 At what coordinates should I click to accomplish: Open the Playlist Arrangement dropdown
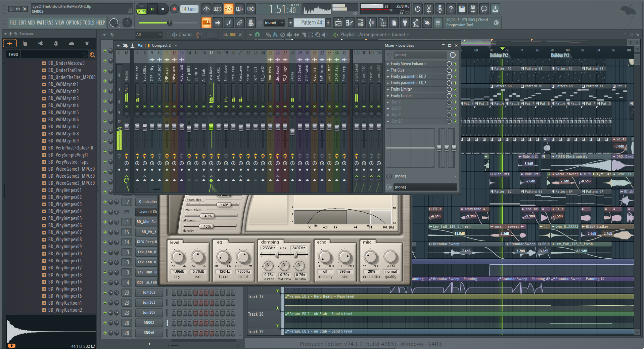pyautogui.click(x=388, y=35)
